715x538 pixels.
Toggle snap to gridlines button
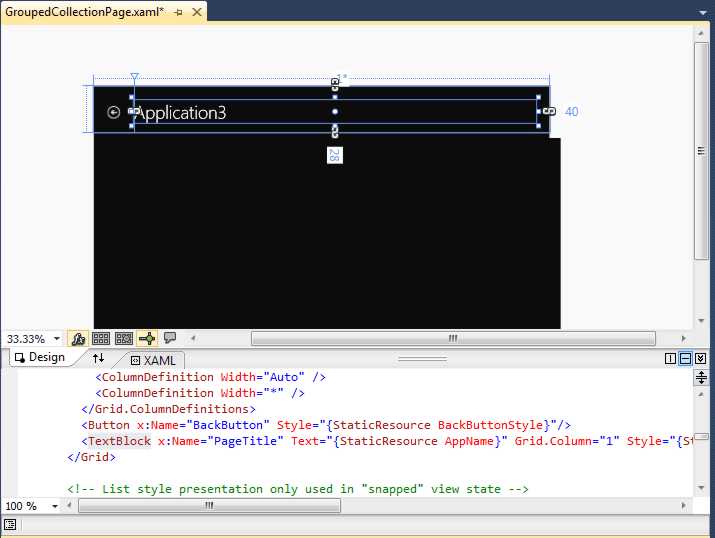(124, 339)
